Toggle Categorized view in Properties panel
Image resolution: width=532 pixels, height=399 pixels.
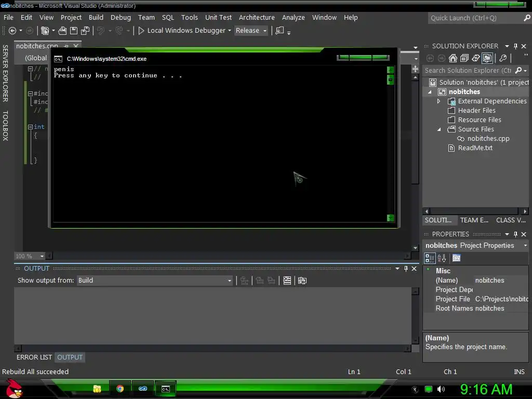point(430,258)
